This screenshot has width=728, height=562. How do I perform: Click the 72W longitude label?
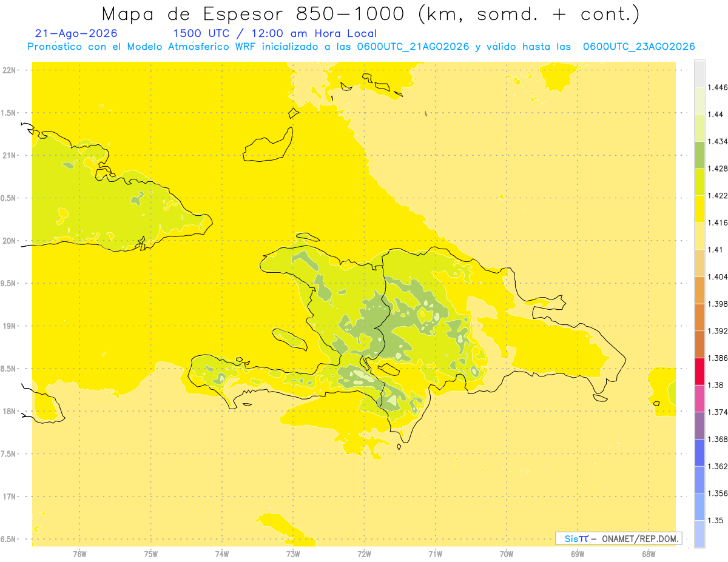(x=365, y=554)
